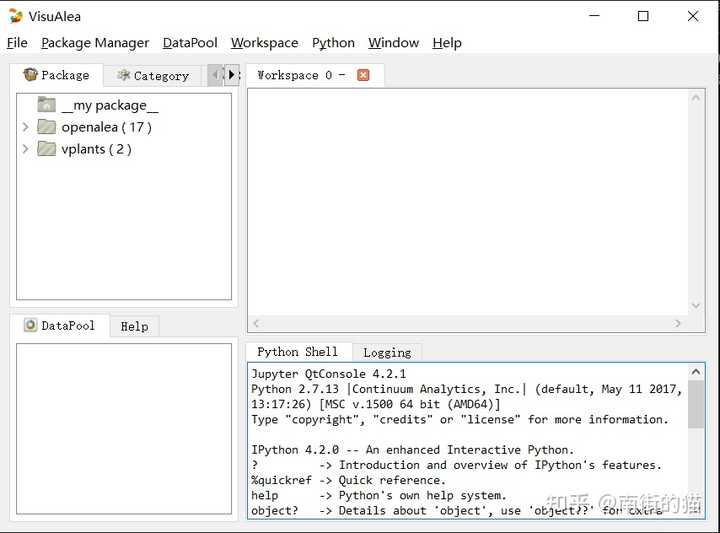The image size is (720, 533).
Task: Switch to the Category tab
Action: click(152, 76)
